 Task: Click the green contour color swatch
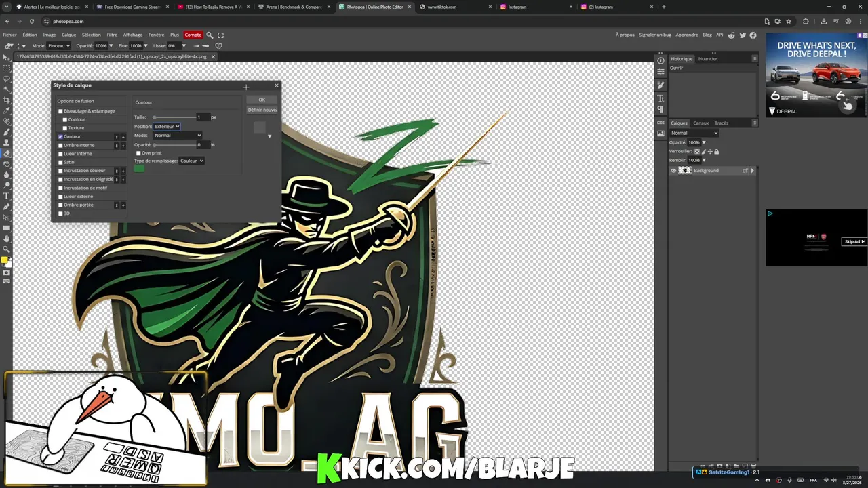coord(139,169)
